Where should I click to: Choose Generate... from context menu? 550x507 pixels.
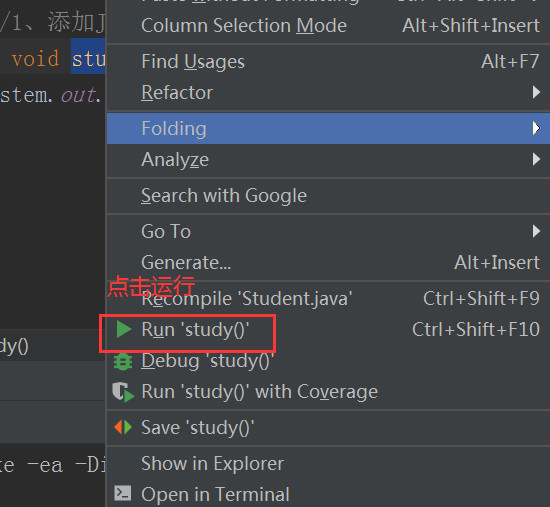pos(328,262)
